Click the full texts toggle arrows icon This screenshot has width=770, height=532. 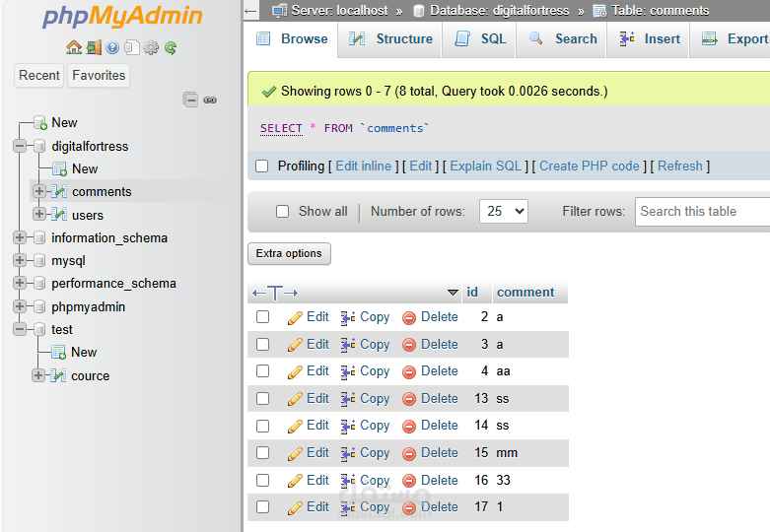(x=275, y=293)
